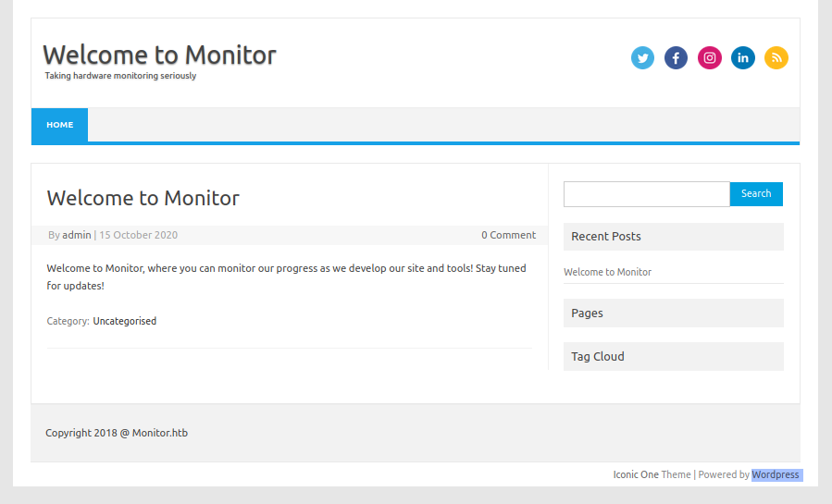
Task: Click the Tag Cloud widget heading
Action: (597, 357)
